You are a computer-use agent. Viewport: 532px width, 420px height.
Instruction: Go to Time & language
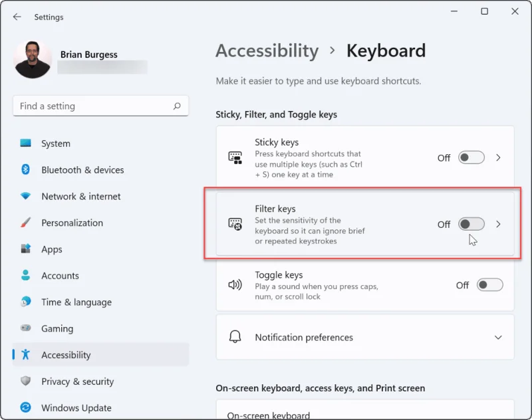(100, 302)
